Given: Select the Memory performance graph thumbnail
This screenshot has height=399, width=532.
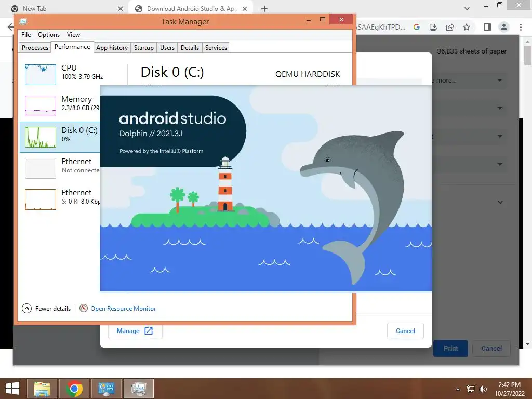Looking at the screenshot, I should 41,106.
